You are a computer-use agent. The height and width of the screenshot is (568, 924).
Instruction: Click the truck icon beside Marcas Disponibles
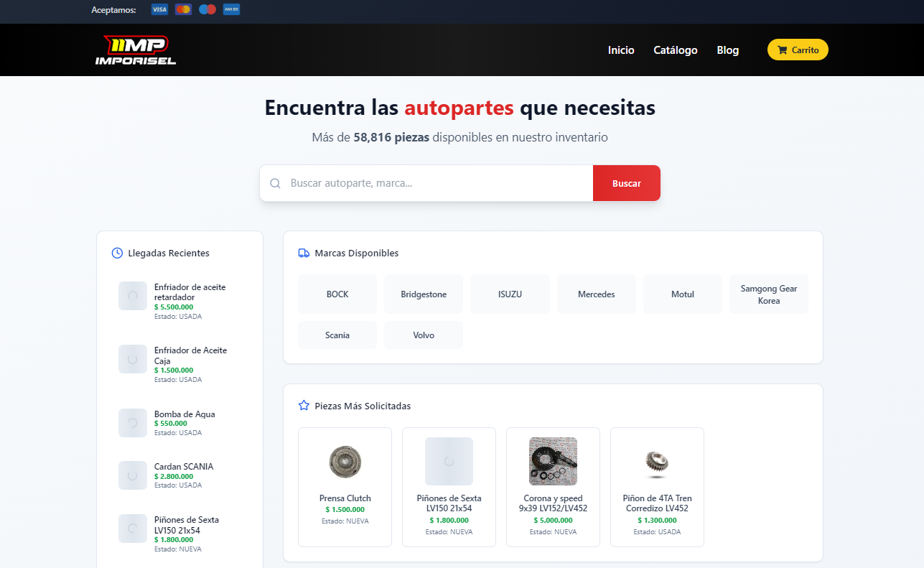304,253
